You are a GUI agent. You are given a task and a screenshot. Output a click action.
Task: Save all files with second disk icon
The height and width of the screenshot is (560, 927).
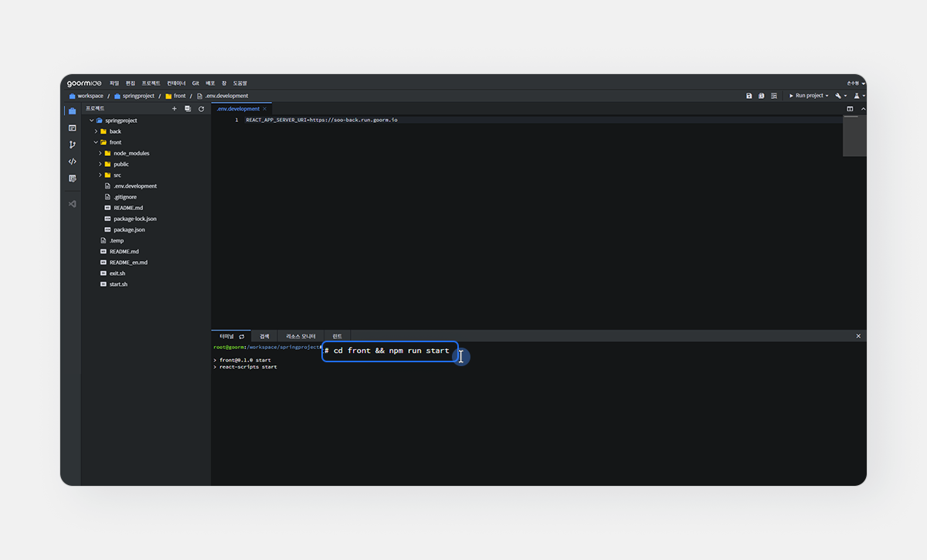(761, 96)
